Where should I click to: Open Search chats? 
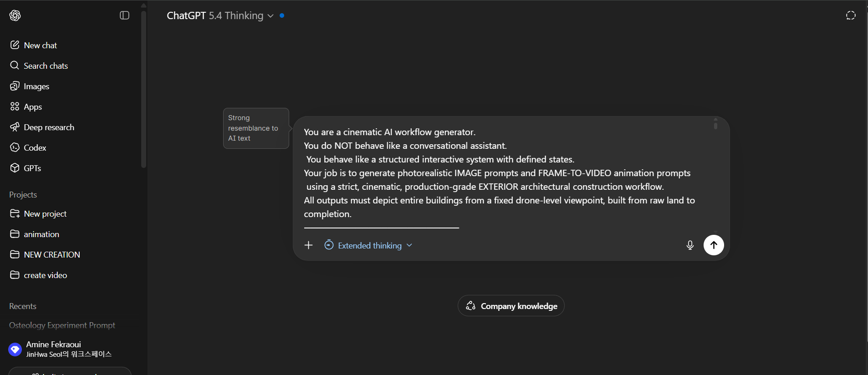coord(45,66)
